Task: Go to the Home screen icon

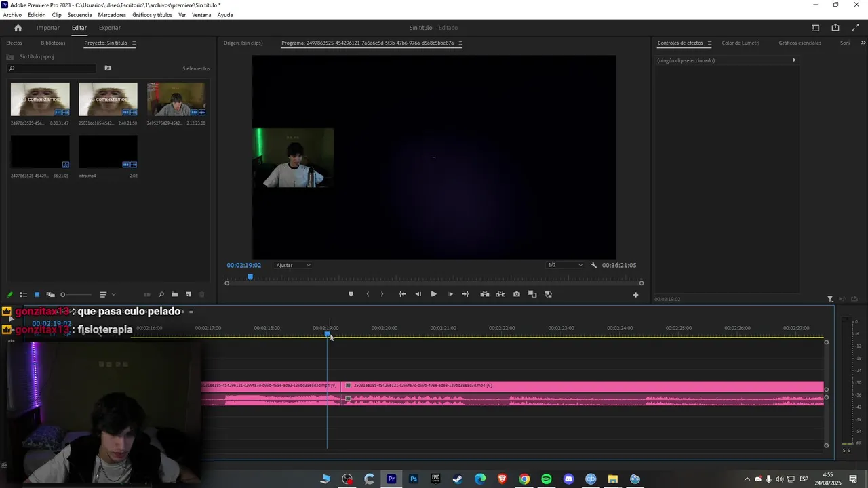Action: point(18,28)
